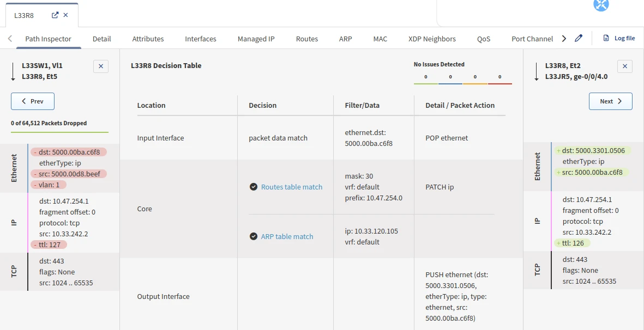Open the XDP Neighbors tab
Screen dimensions: 644x330
coord(432,39)
